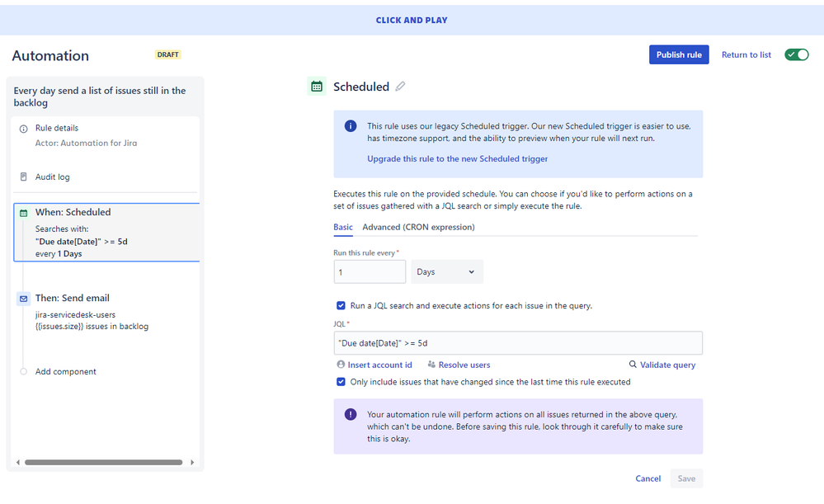Click the JQL query input field

pos(518,343)
